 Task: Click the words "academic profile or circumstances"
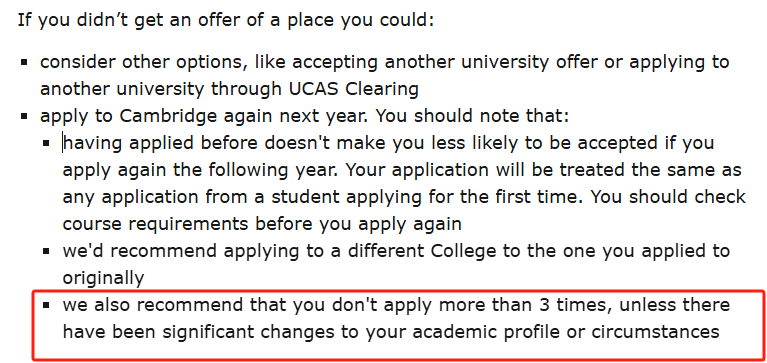566,332
